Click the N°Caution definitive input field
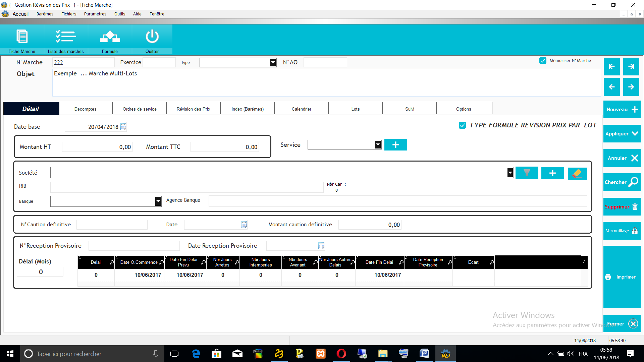 (112, 225)
